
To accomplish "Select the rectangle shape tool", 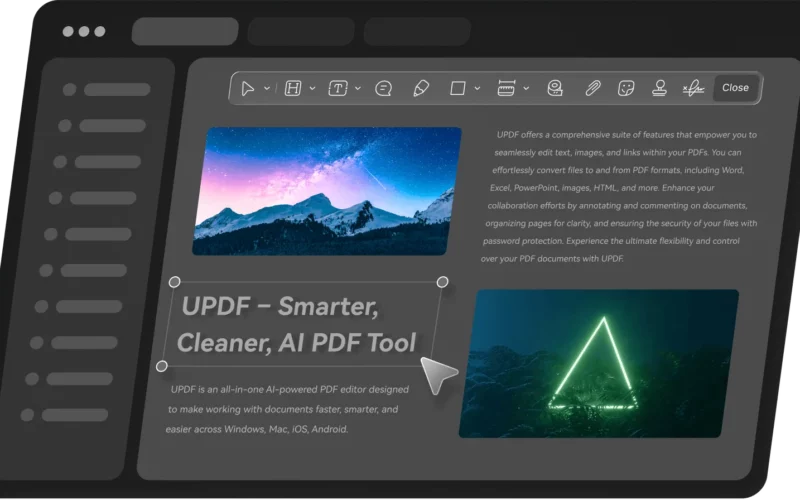I will tap(457, 88).
